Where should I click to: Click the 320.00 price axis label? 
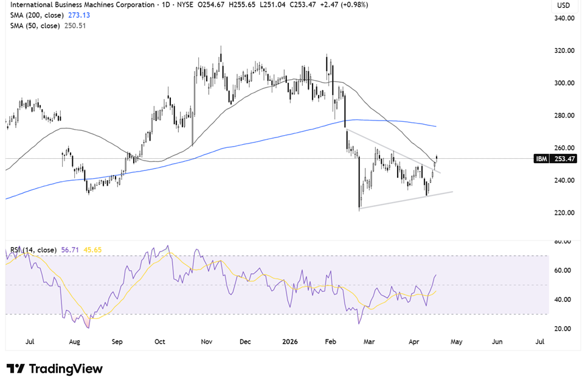pyautogui.click(x=564, y=51)
